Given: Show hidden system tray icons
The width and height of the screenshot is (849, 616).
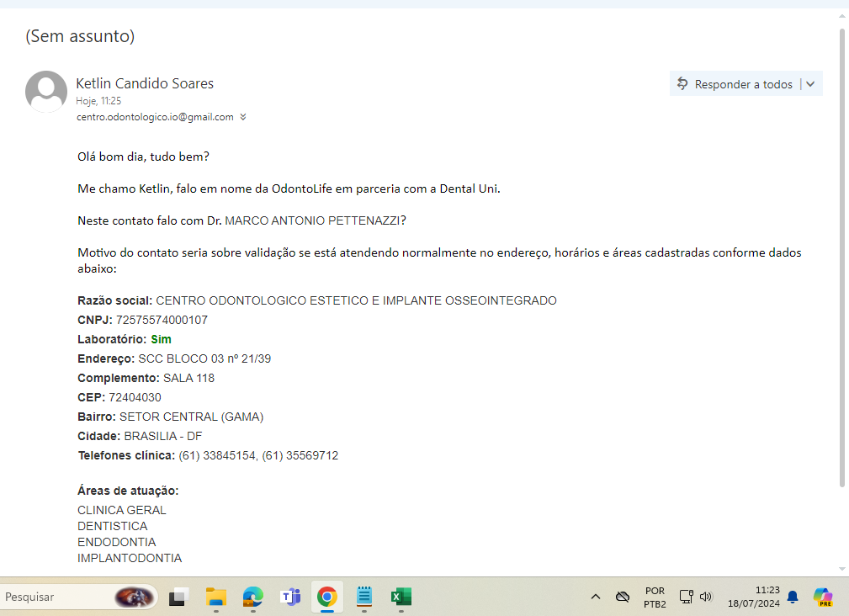Looking at the screenshot, I should [x=596, y=597].
